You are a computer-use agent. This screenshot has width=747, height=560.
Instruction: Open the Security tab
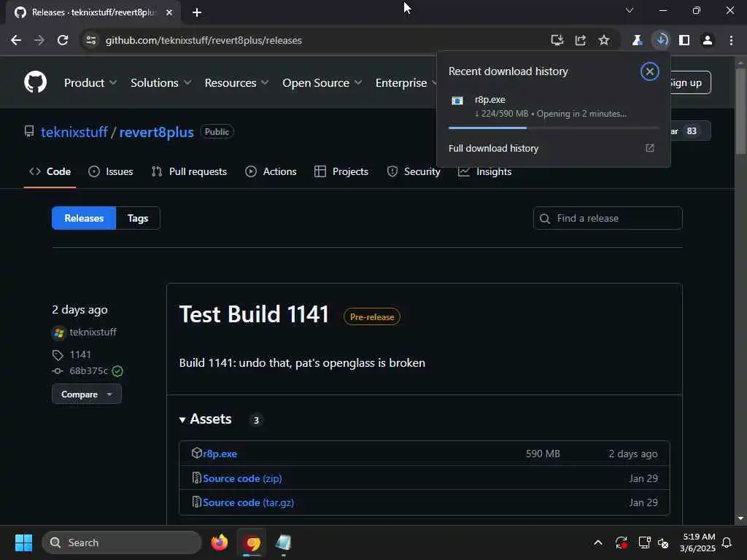[x=414, y=171]
